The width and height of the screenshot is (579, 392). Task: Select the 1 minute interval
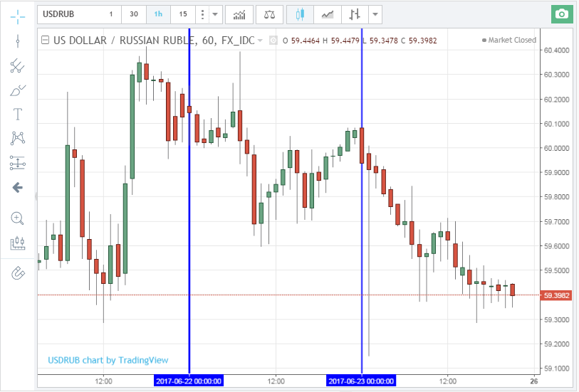pyautogui.click(x=111, y=14)
